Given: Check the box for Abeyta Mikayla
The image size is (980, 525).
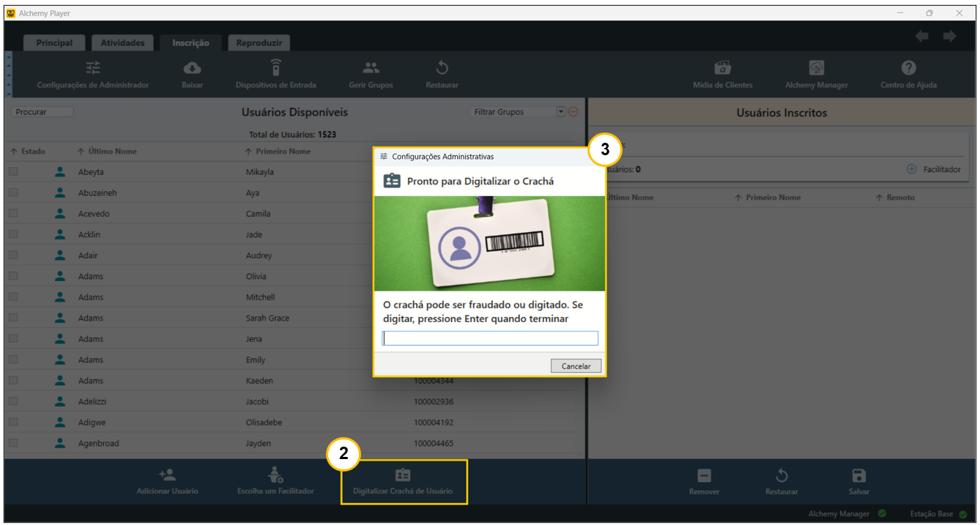Looking at the screenshot, I should [x=13, y=172].
